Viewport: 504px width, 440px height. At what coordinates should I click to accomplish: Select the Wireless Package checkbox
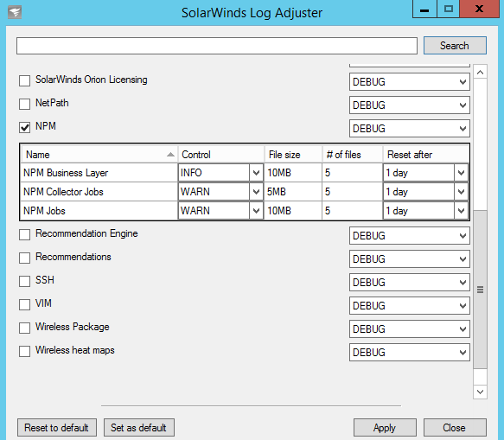[24, 328]
